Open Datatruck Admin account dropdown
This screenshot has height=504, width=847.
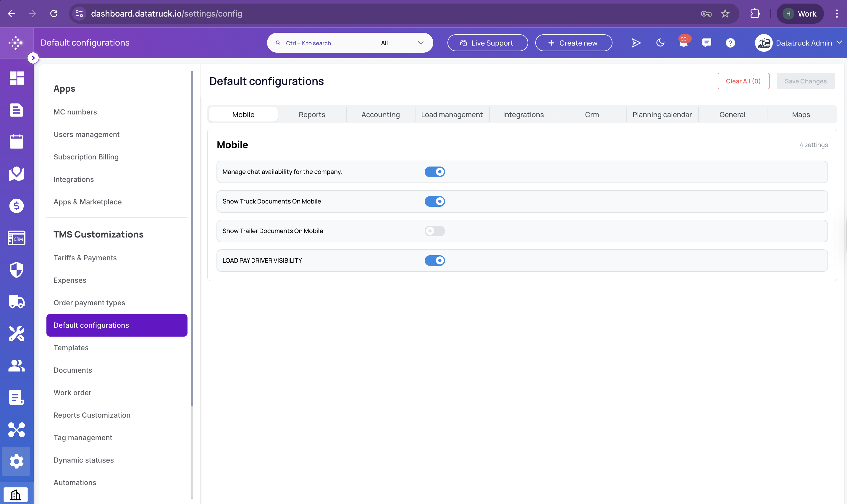(798, 43)
